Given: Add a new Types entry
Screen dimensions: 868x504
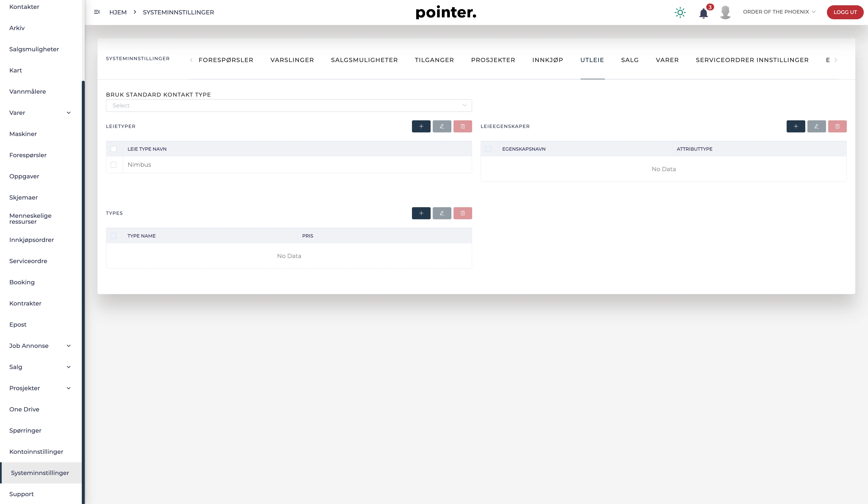Looking at the screenshot, I should click(421, 213).
